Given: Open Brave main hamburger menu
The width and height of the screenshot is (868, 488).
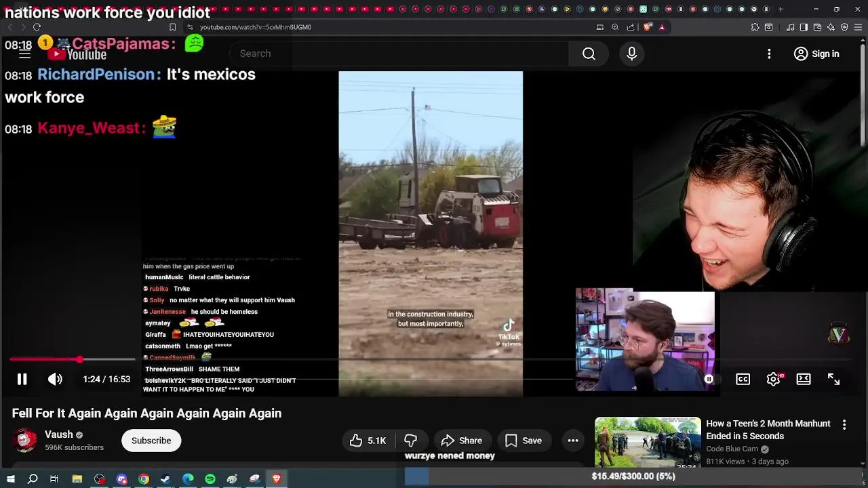Looking at the screenshot, I should (859, 27).
